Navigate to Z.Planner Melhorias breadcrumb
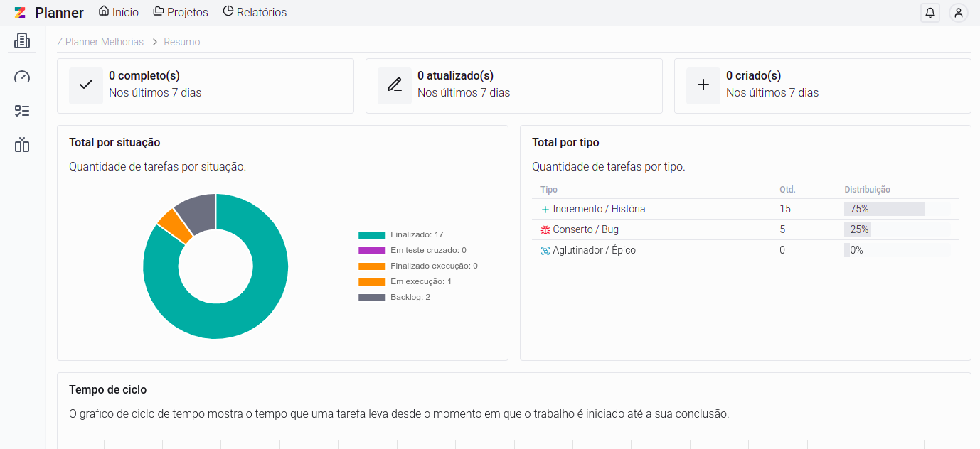The image size is (980, 449). pyautogui.click(x=100, y=42)
